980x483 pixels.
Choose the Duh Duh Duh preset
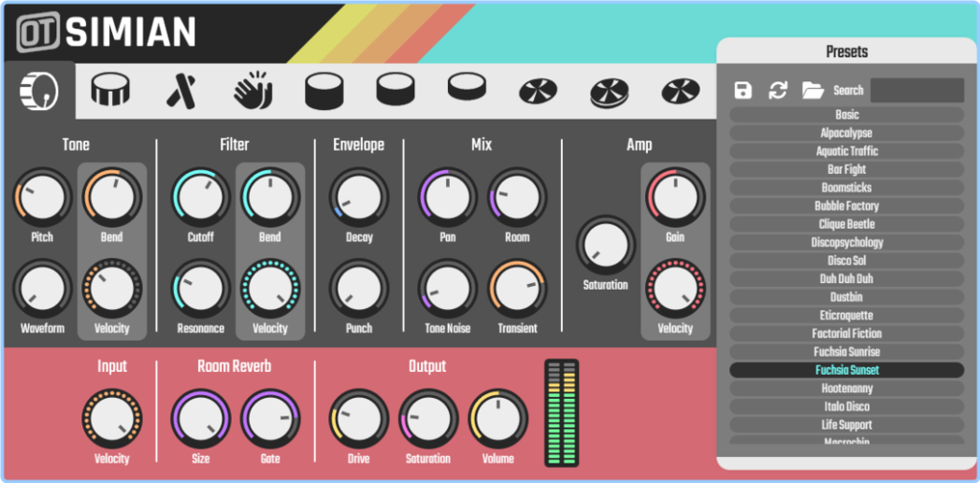tap(847, 278)
